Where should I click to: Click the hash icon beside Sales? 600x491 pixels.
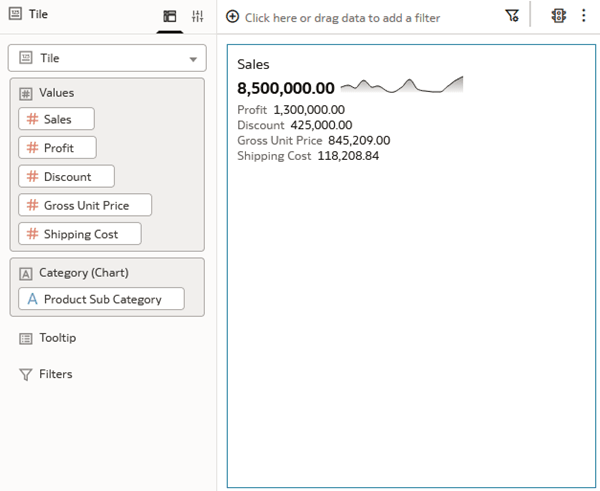tap(33, 119)
